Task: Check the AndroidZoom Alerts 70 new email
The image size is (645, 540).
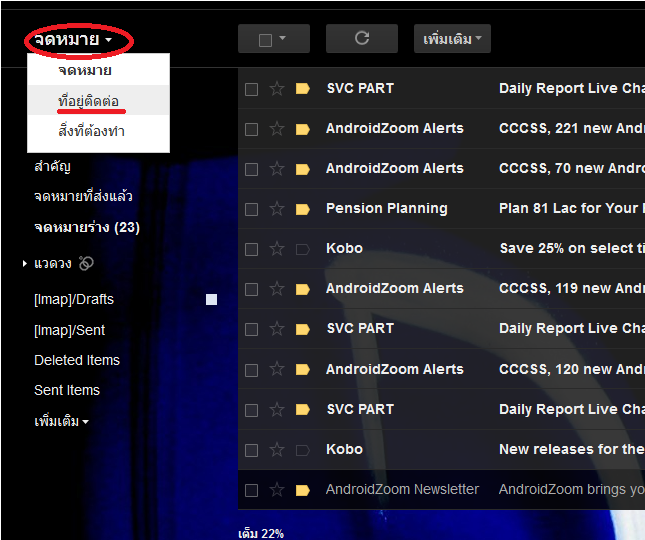Action: point(251,169)
